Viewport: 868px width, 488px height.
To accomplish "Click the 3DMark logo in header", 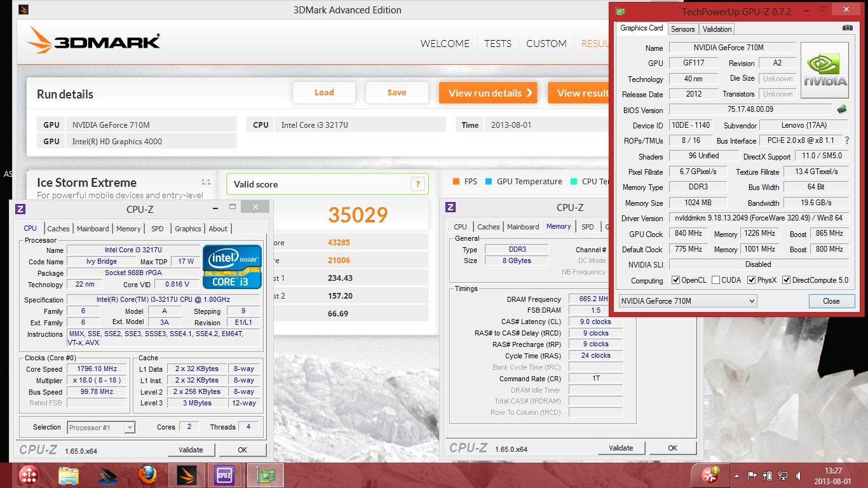I will point(93,41).
